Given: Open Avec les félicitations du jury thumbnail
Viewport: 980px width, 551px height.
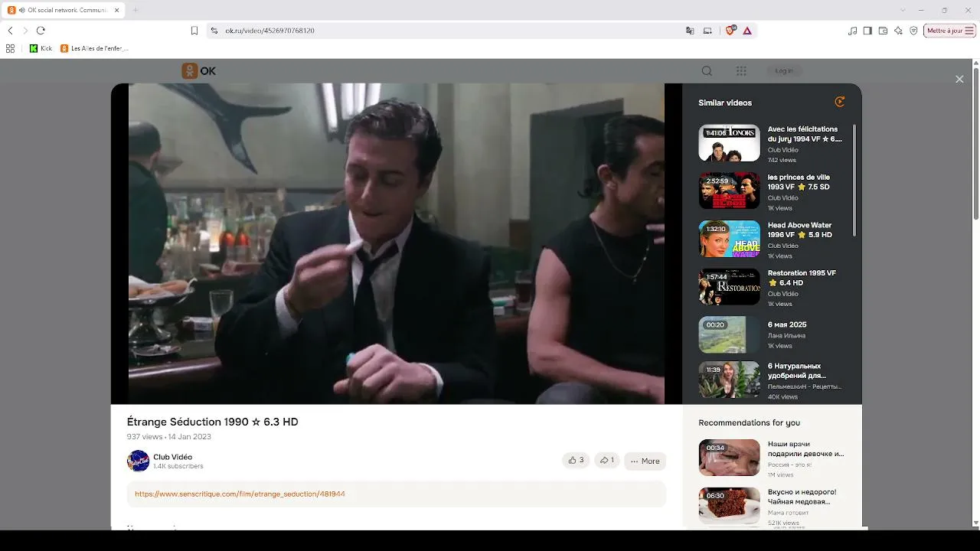Looking at the screenshot, I should (x=729, y=142).
